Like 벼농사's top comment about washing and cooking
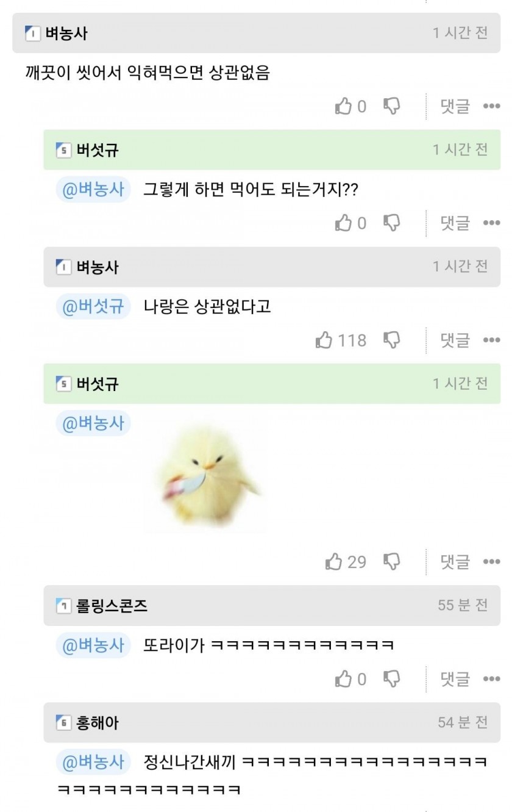Screen dimensions: 512x812 [x=344, y=106]
